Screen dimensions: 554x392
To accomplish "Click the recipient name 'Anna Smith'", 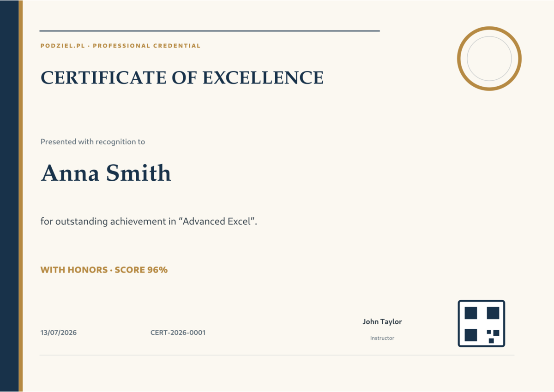I will point(106,173).
